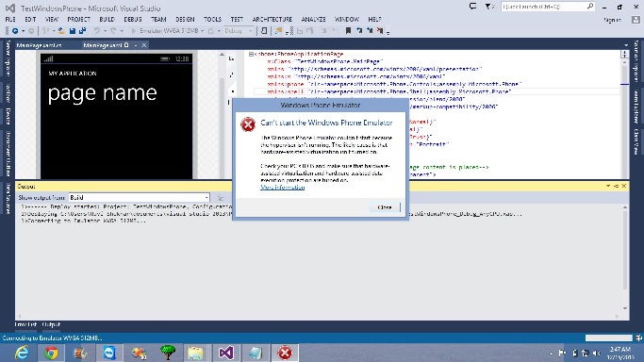Click the Navigate Backward toolbar icon
The width and height of the screenshot is (644, 362).
pyautogui.click(x=15, y=31)
